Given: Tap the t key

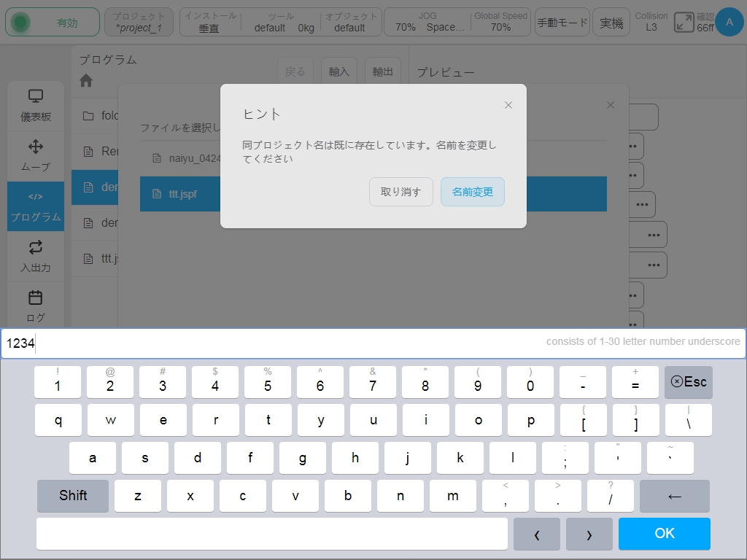Looking at the screenshot, I should pyautogui.click(x=268, y=420).
